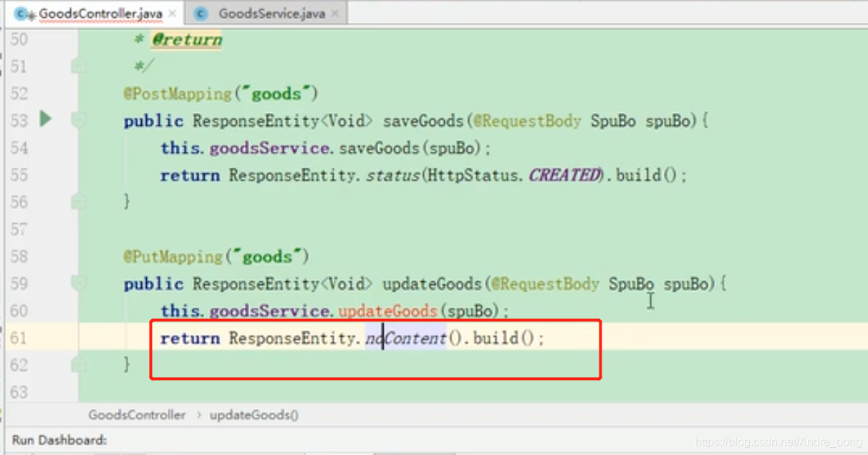
Task: Collapse the Javadoc comment fold marker at line 51
Action: [78, 66]
